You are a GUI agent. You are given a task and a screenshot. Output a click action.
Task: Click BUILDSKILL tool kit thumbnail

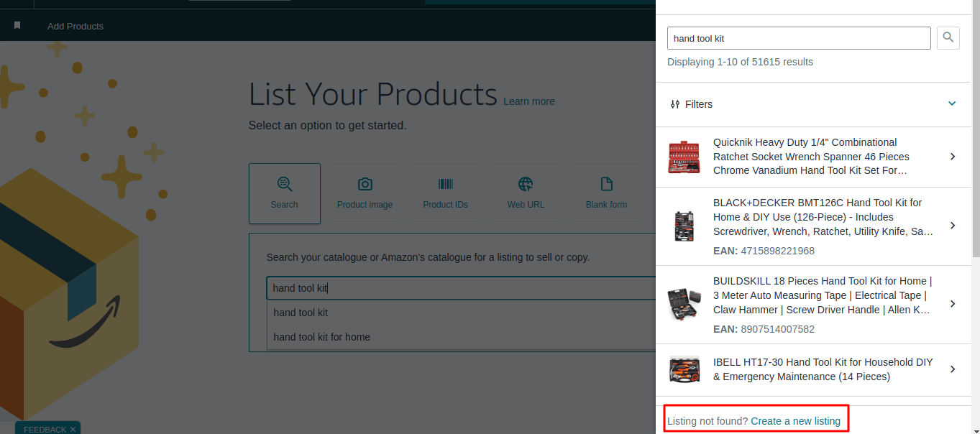[684, 304]
